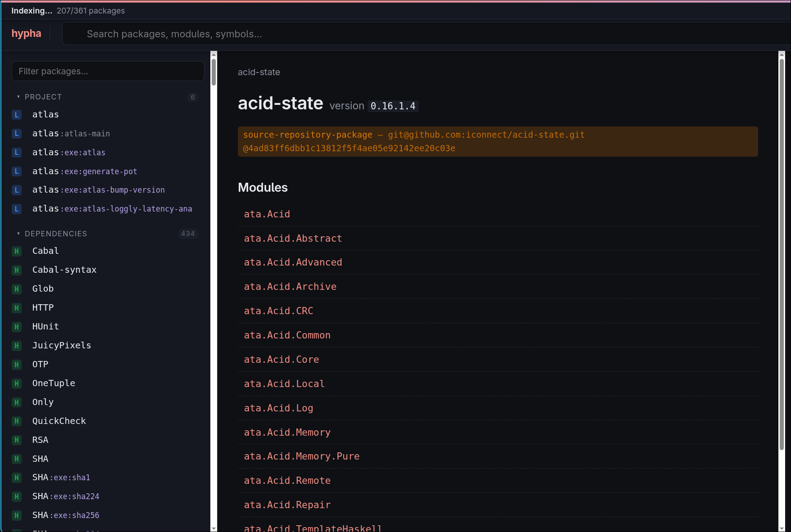Click the L badge beside atlas:atlas-main
This screenshot has width=791, height=532.
pos(17,134)
